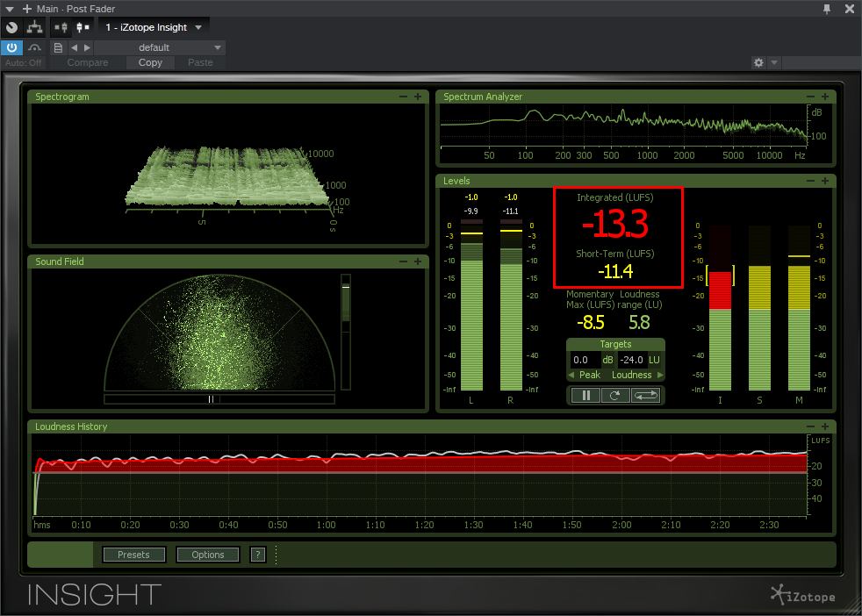Click the right channel level meter
The width and height of the screenshot is (862, 616).
click(511, 305)
